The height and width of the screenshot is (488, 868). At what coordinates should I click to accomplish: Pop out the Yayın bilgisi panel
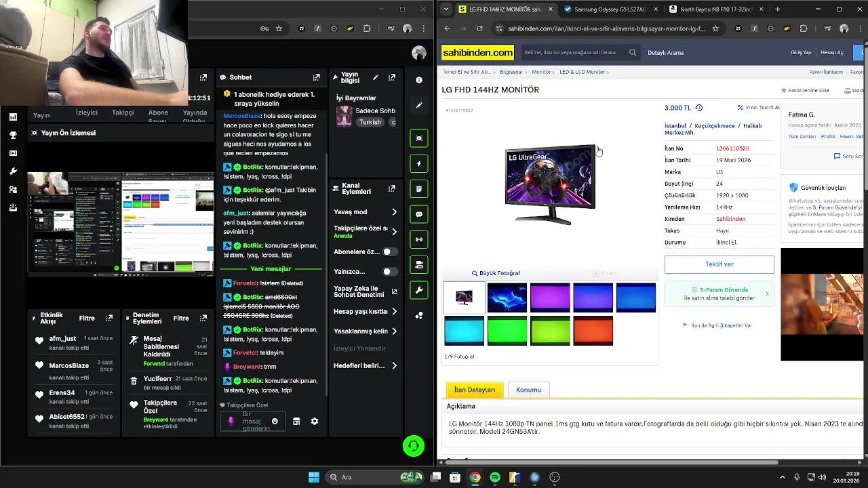click(392, 77)
